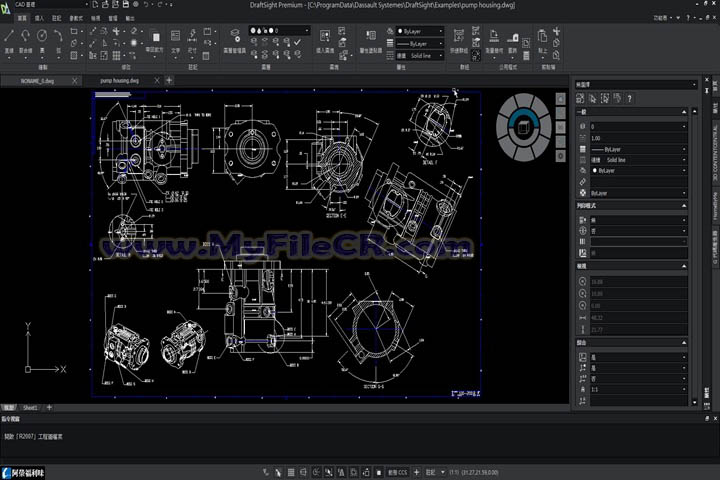
Task: Click the Quick Group icon
Action: 458,36
